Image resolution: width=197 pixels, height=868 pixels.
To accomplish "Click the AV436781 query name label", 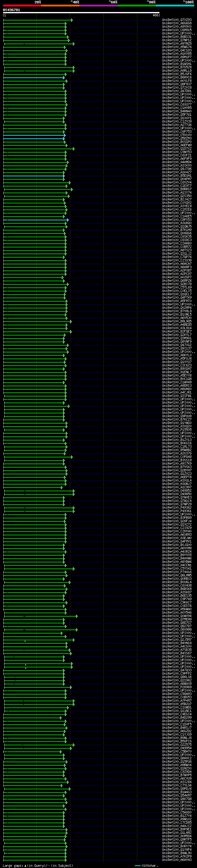I will click(11, 10).
